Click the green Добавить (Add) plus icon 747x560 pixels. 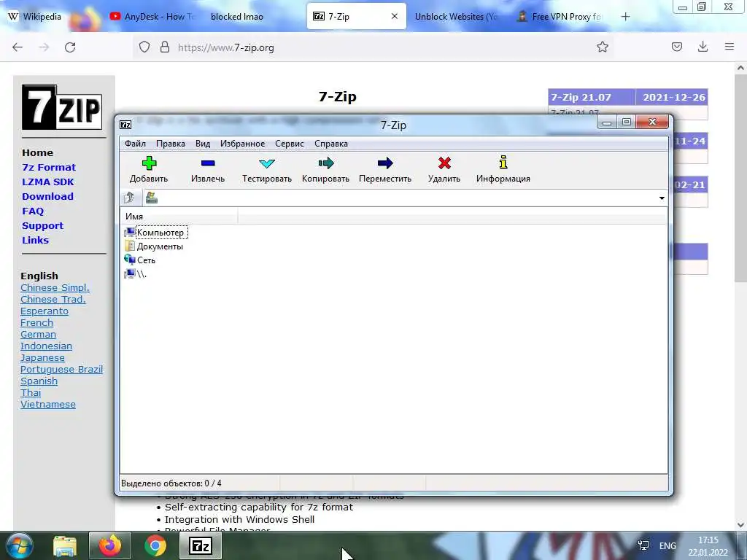(x=149, y=163)
